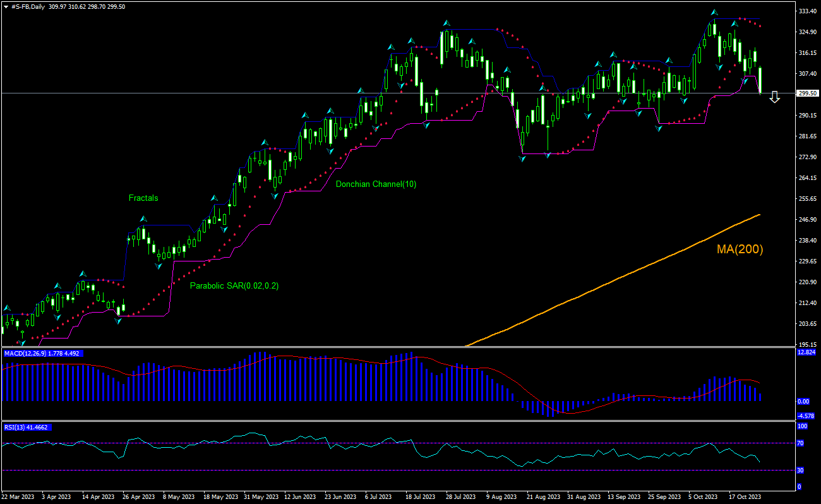
Task: Open the dropdown arrow beside #S-FB,Daily
Action: coord(6,6)
